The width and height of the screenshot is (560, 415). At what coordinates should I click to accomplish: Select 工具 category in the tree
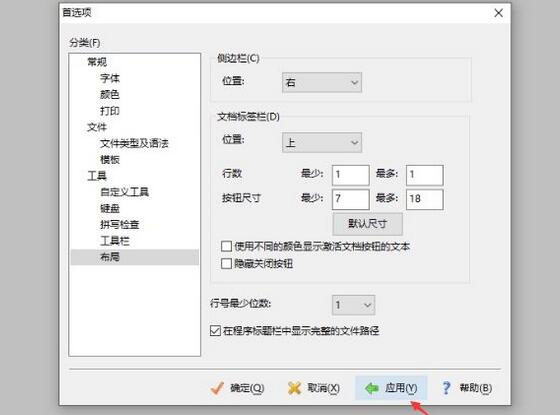pyautogui.click(x=97, y=176)
